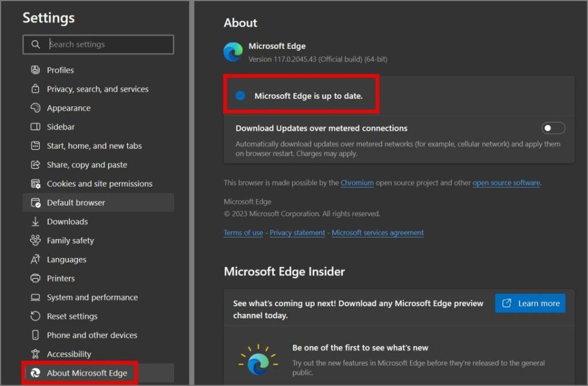Click the Microsoft Edge Insider heading
This screenshot has width=588, height=386.
tap(284, 271)
